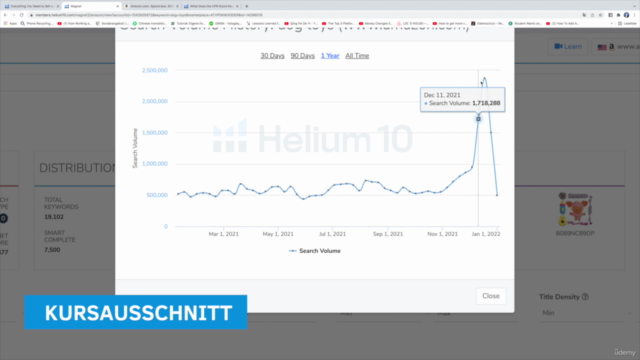Viewport: 640px width, 360px height.
Task: Click the Smart Complete value 7,500
Action: point(52,250)
